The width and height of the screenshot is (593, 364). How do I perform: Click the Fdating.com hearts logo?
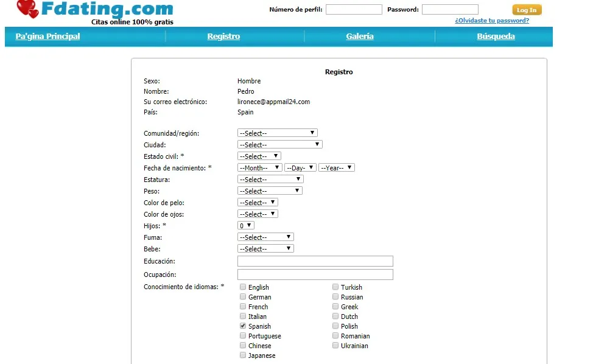click(x=28, y=9)
